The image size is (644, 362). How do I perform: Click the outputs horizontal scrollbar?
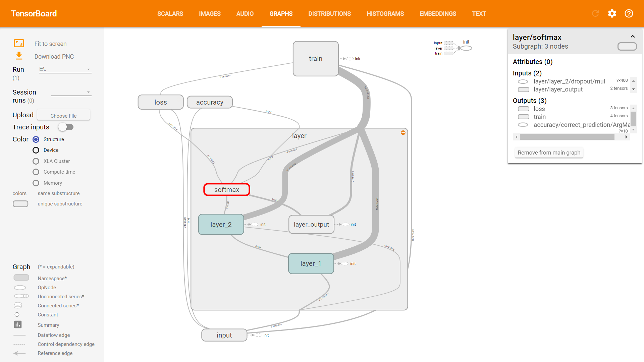click(567, 137)
